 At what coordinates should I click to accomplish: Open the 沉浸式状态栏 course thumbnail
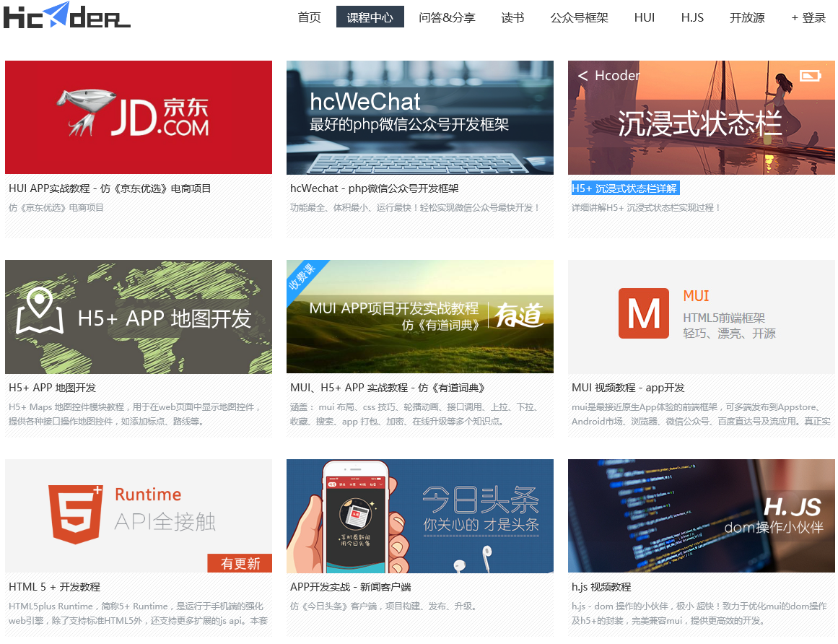click(701, 117)
